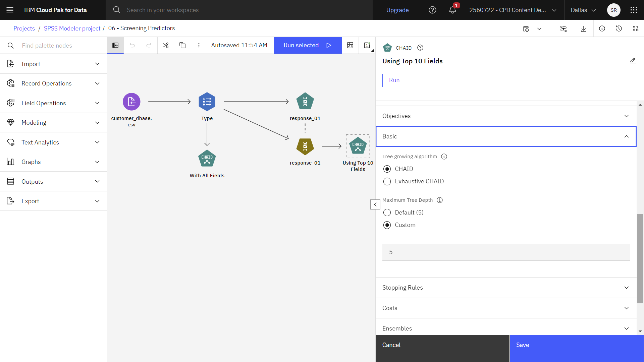
Task: Select the gold response_01 model nugget
Action: pos(305,146)
